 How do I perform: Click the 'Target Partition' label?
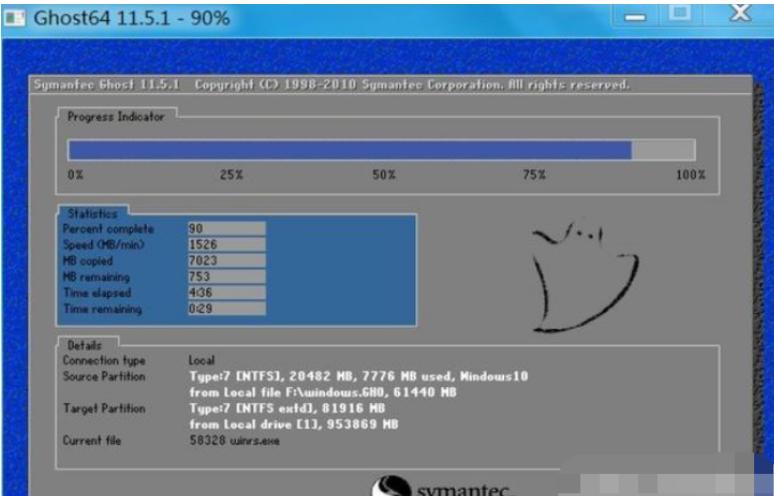(104, 409)
